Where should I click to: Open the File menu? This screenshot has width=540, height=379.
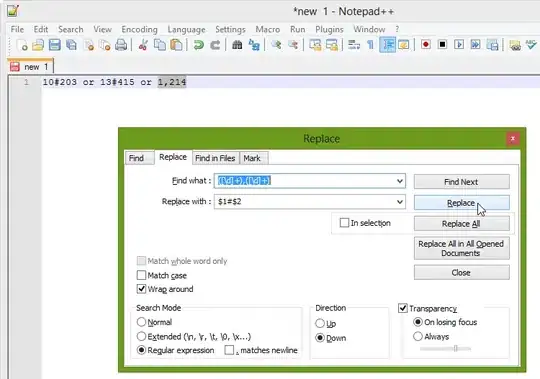coord(17,29)
